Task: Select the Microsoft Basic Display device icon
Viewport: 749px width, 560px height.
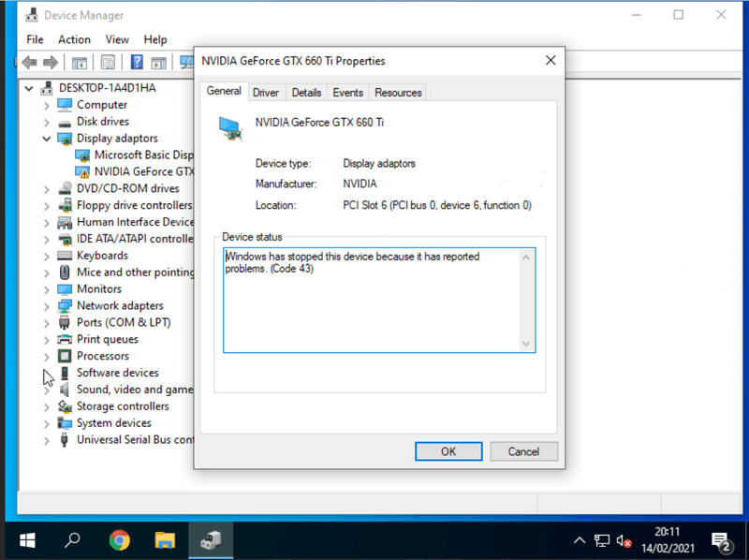Action: [82, 155]
